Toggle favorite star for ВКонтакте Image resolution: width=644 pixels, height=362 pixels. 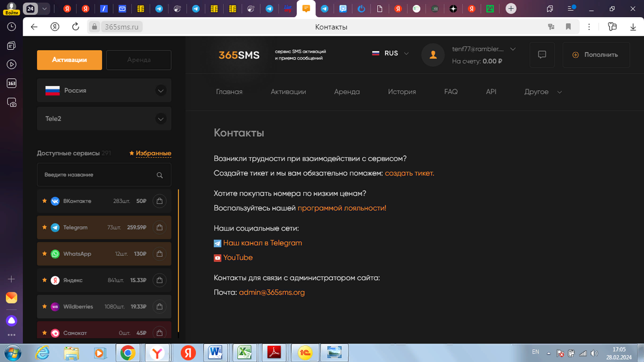pos(45,201)
